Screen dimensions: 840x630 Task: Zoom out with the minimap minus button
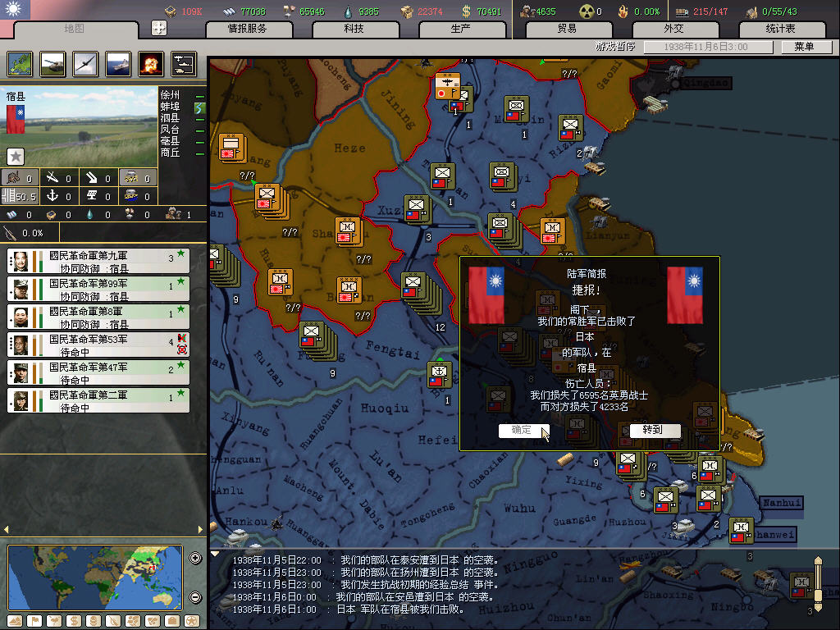[195, 597]
